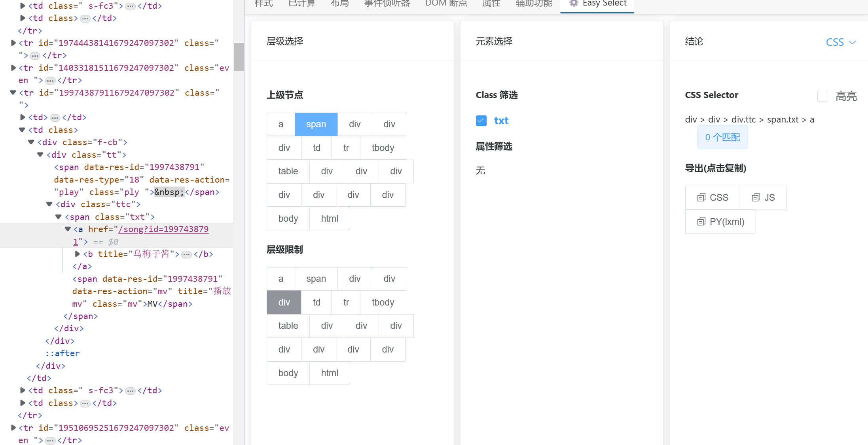868x445 pixels.
Task: Select table in 层级限制 section
Action: pos(288,326)
